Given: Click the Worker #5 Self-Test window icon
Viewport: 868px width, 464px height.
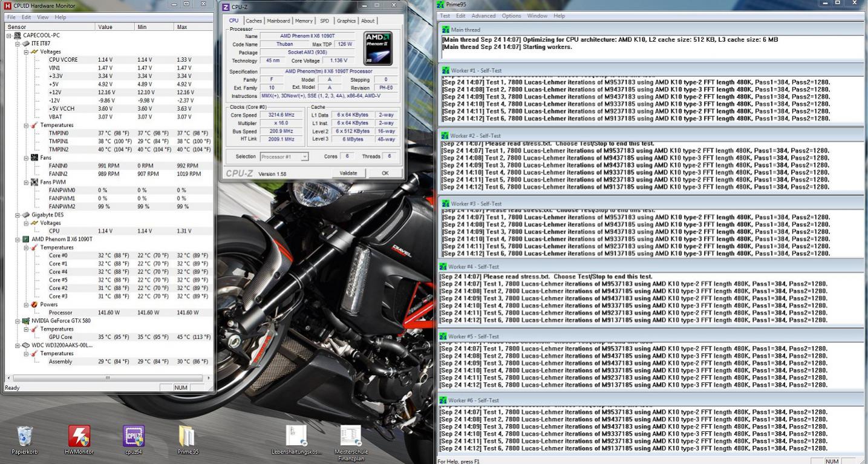Looking at the screenshot, I should (x=444, y=336).
